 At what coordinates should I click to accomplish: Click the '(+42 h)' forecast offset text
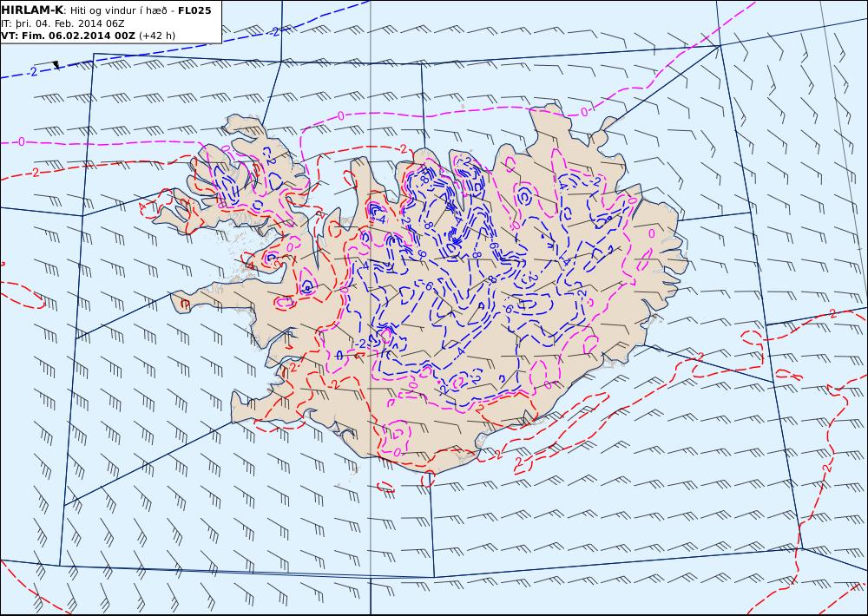(156, 36)
